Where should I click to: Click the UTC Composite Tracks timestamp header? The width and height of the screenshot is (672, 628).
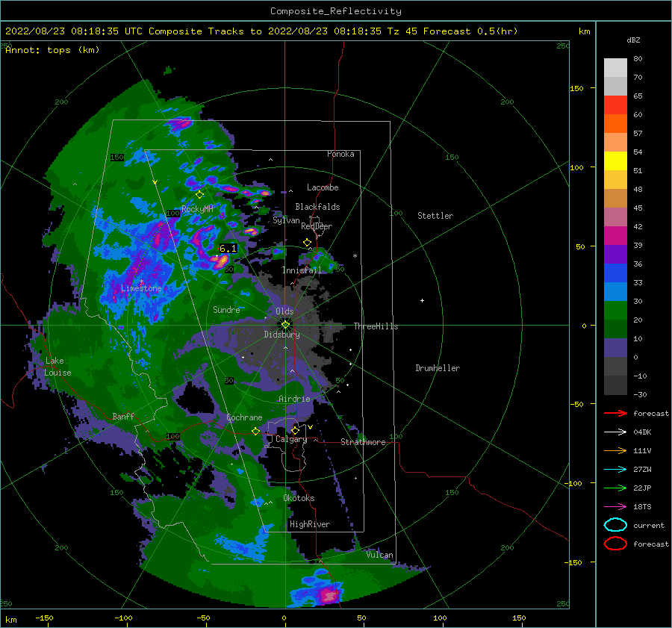(x=261, y=31)
